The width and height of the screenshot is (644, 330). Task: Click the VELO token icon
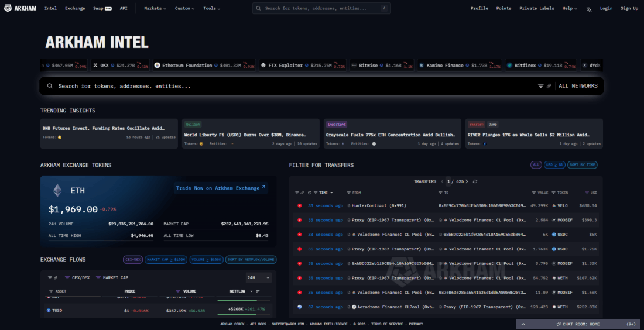(554, 205)
